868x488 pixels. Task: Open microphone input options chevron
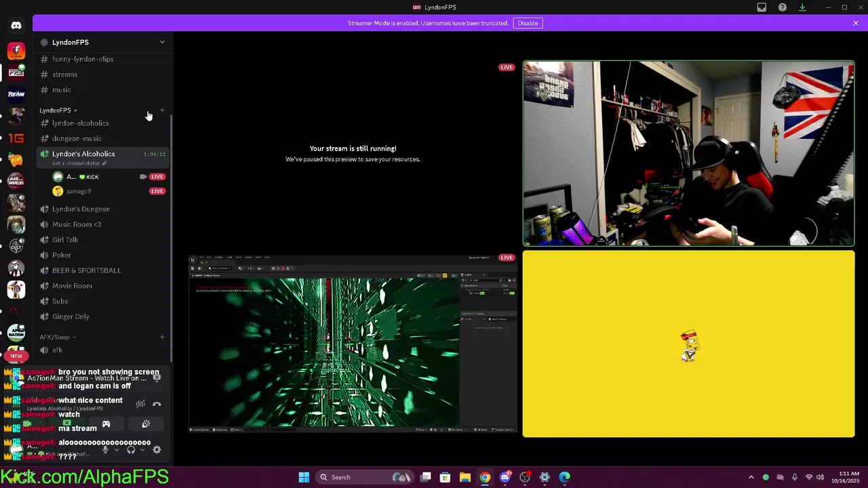click(x=116, y=450)
